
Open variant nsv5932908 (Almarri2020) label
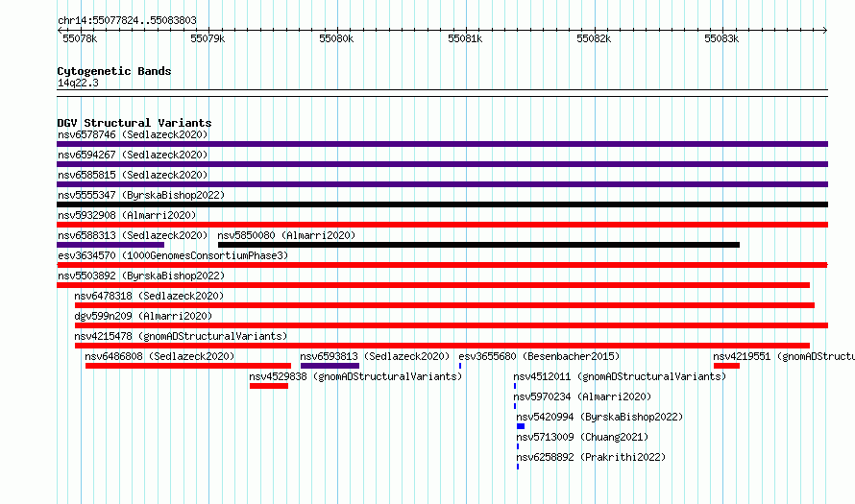click(127, 215)
